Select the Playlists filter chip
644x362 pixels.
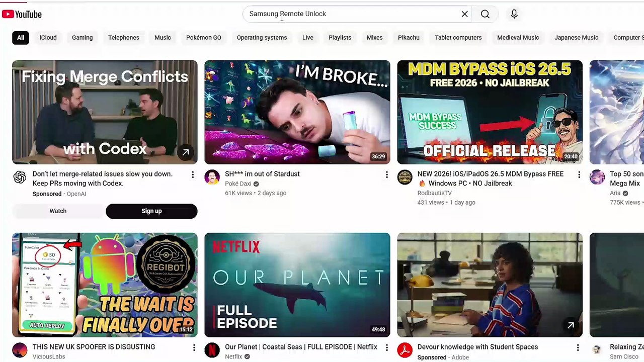point(340,38)
